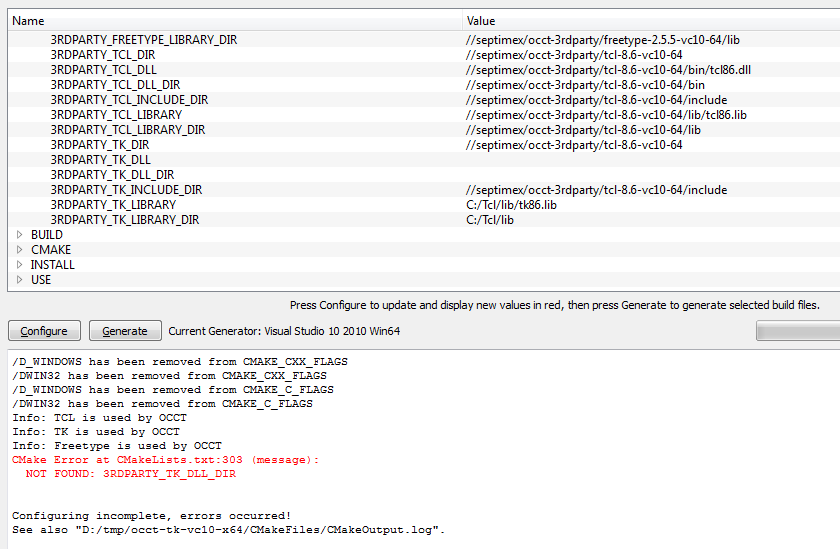
Task: Edit the empty value for 3RDPARTY_TK_DLL_DIR
Action: click(650, 175)
